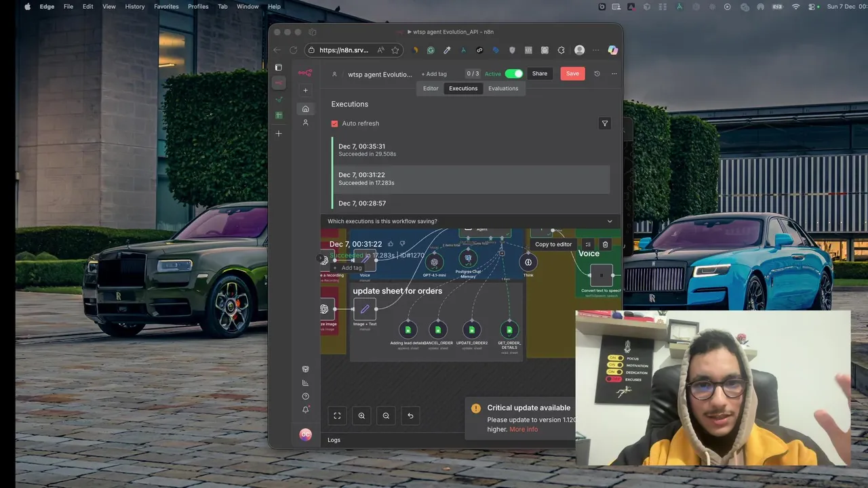Select the Convert text to speech node

click(601, 275)
